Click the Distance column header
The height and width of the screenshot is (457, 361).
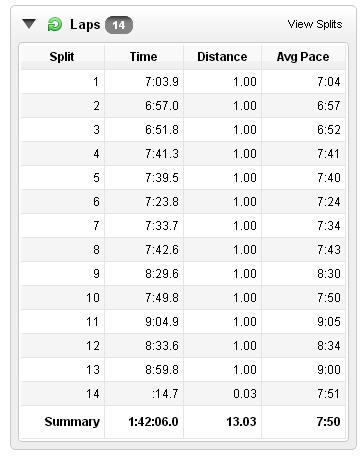[x=222, y=57]
